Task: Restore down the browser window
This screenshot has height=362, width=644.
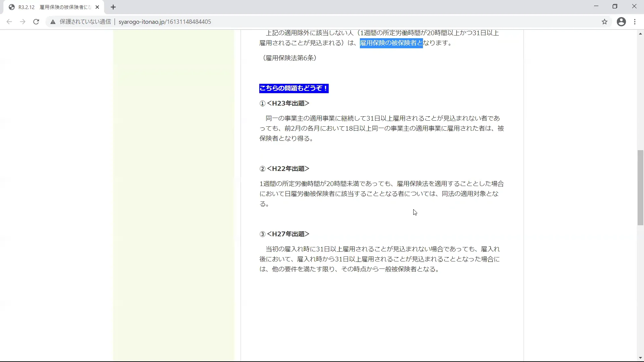Action: pyautogui.click(x=615, y=6)
